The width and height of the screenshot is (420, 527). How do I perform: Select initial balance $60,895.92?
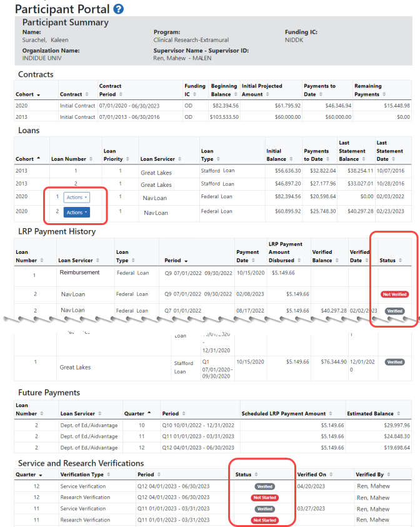pyautogui.click(x=288, y=211)
